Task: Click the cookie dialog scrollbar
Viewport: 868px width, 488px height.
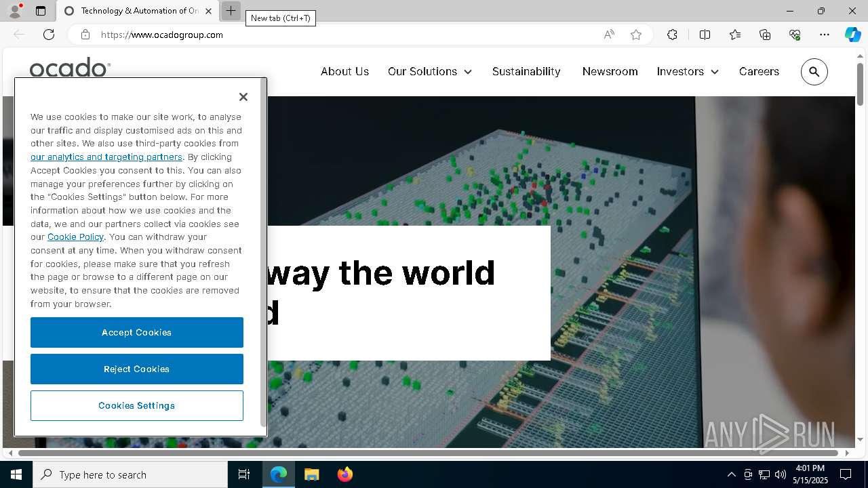Action: [263, 253]
